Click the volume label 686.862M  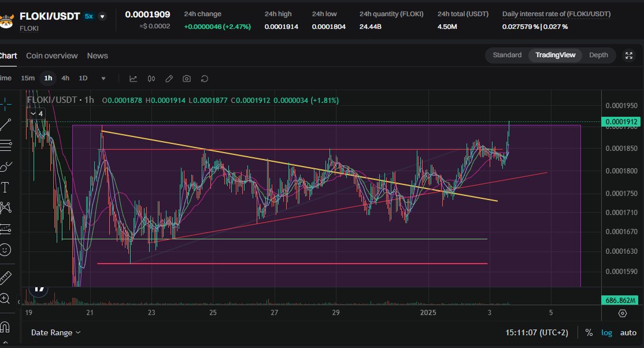620,301
